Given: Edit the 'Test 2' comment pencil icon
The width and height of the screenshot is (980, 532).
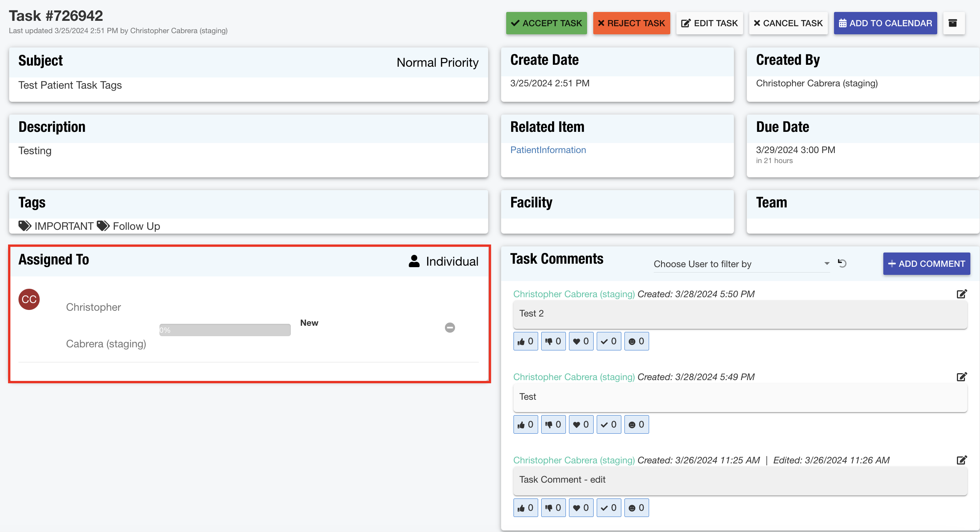Looking at the screenshot, I should [x=962, y=294].
